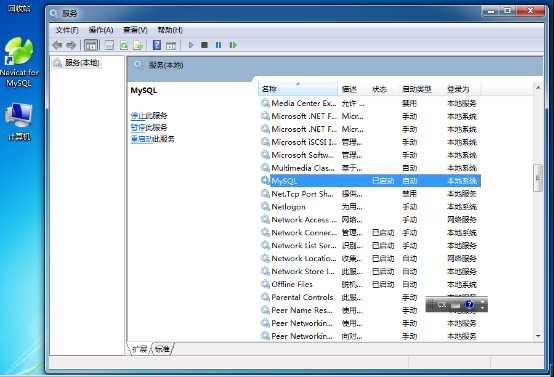The width and height of the screenshot is (554, 377).
Task: Toggle the show/hide console tree toolbar icon
Action: pyautogui.click(x=91, y=45)
